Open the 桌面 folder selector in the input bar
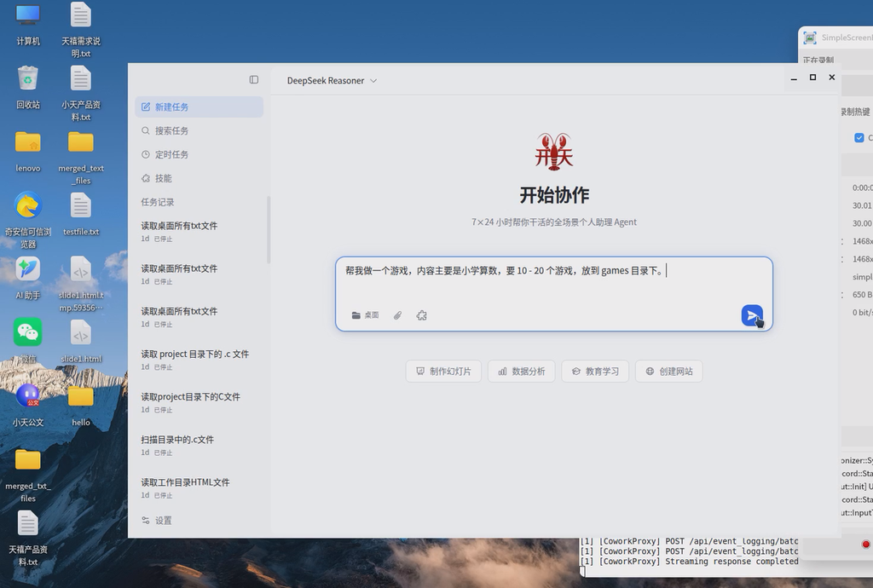The height and width of the screenshot is (588, 873). click(x=364, y=314)
